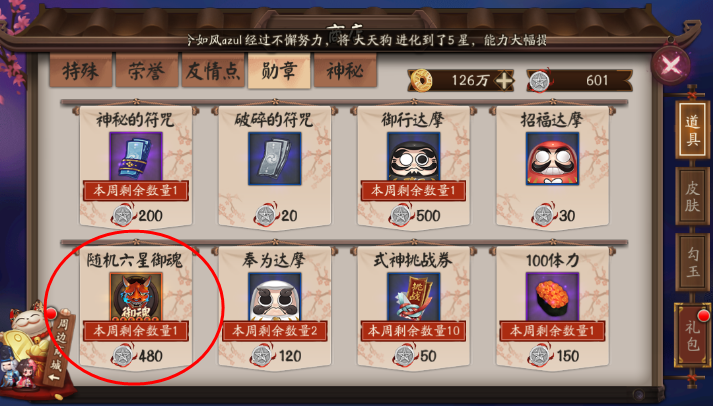Pick the 奉为达摩 white daruma icon
The height and width of the screenshot is (406, 713).
click(275, 297)
